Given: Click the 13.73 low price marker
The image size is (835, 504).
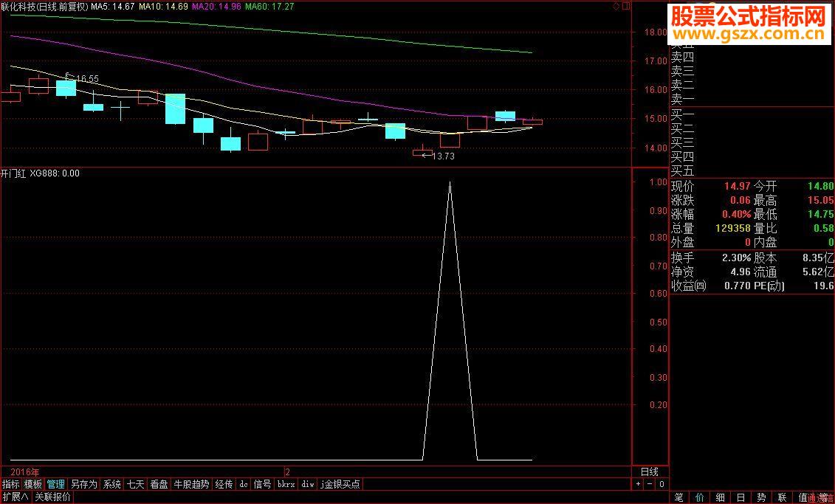Looking at the screenshot, I should point(443,156).
